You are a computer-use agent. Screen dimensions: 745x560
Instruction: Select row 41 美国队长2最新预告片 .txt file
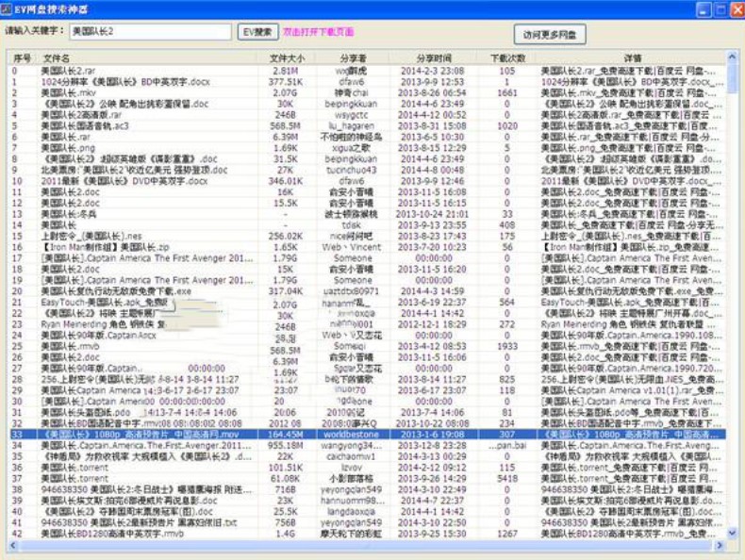[x=140, y=522]
